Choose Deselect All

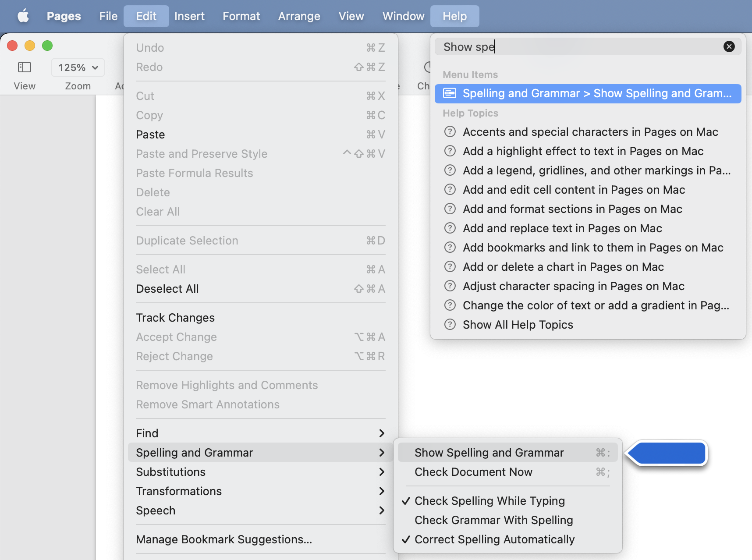tap(261, 289)
